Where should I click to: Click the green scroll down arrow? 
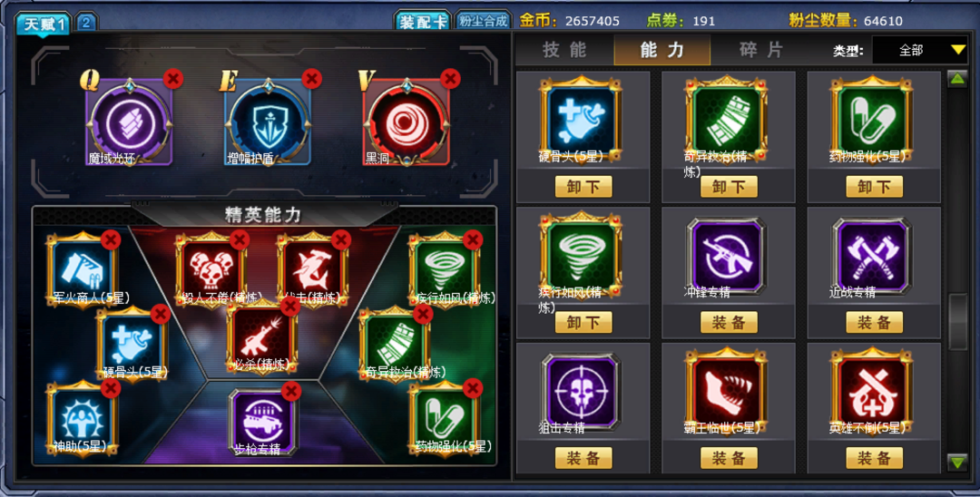point(957,462)
